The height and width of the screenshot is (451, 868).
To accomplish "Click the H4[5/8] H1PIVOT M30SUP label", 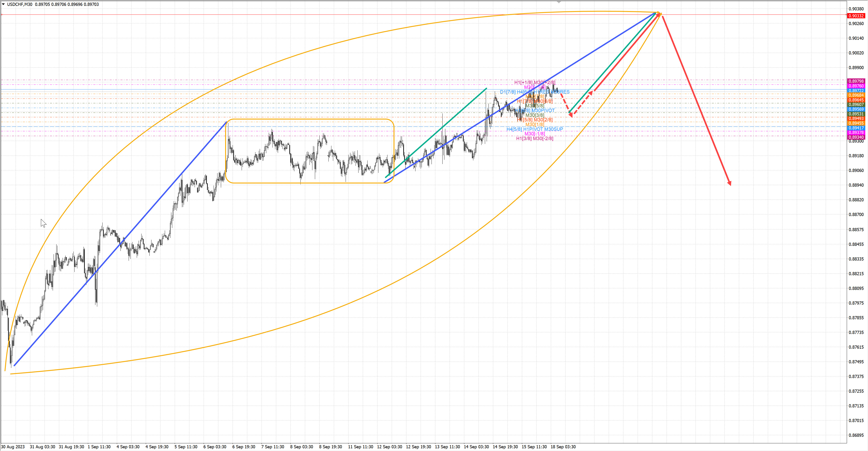I will pyautogui.click(x=534, y=129).
